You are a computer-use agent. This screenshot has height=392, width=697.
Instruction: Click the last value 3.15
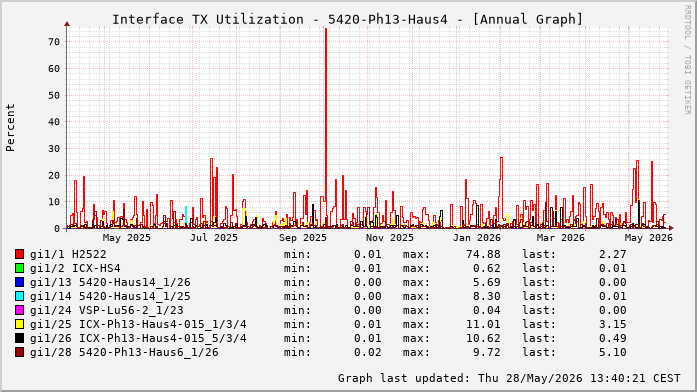[613, 324]
